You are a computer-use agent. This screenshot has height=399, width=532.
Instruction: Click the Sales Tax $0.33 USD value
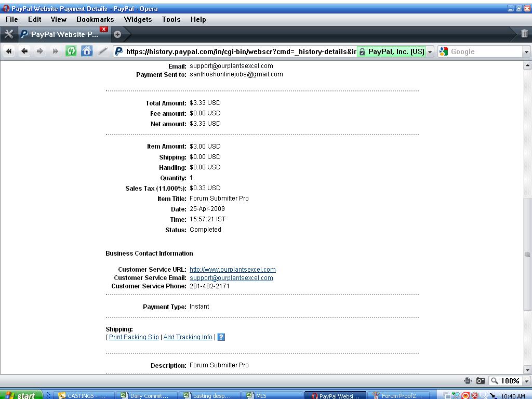[x=205, y=188]
